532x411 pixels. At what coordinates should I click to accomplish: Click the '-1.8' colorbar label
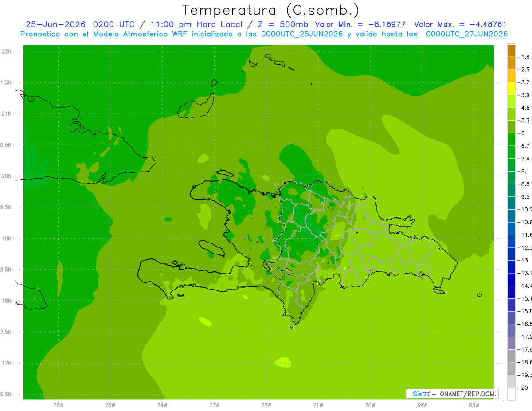tap(524, 57)
